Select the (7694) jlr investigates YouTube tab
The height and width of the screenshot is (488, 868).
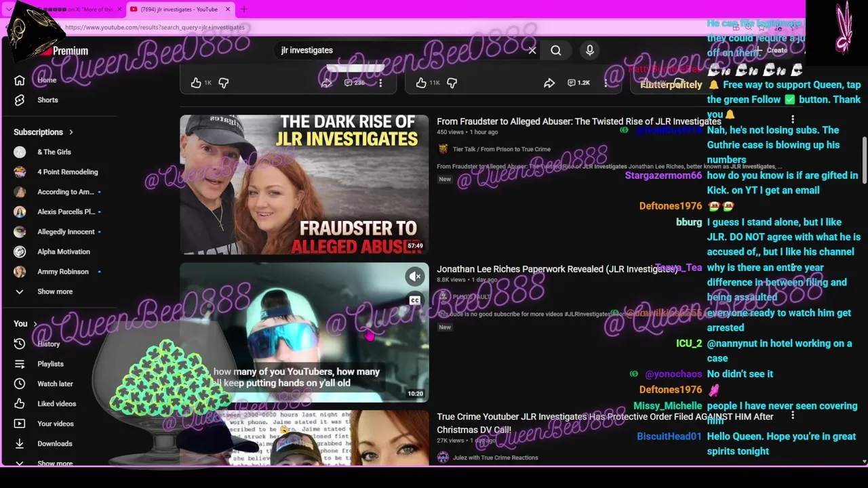point(179,9)
